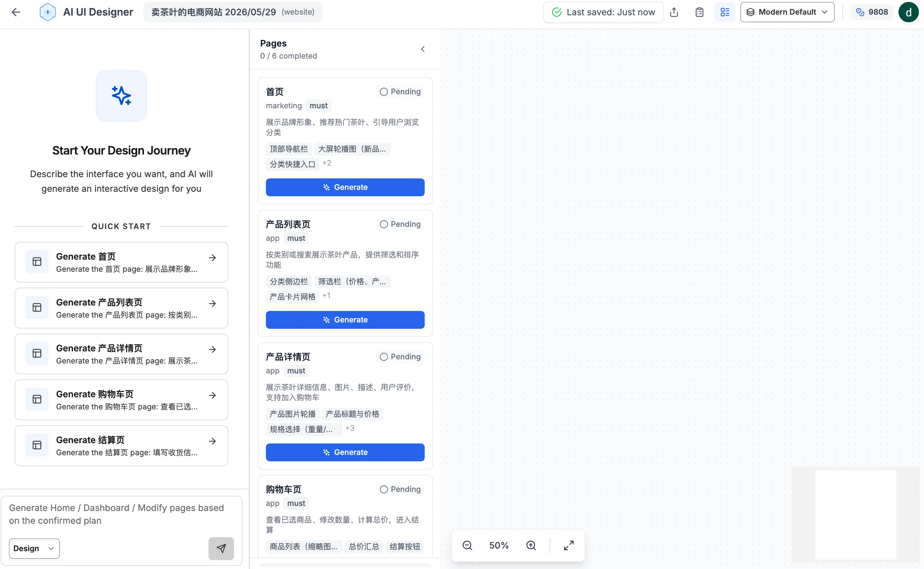The width and height of the screenshot is (924, 569).
Task: Open the 购物车页 page card title
Action: pyautogui.click(x=283, y=489)
